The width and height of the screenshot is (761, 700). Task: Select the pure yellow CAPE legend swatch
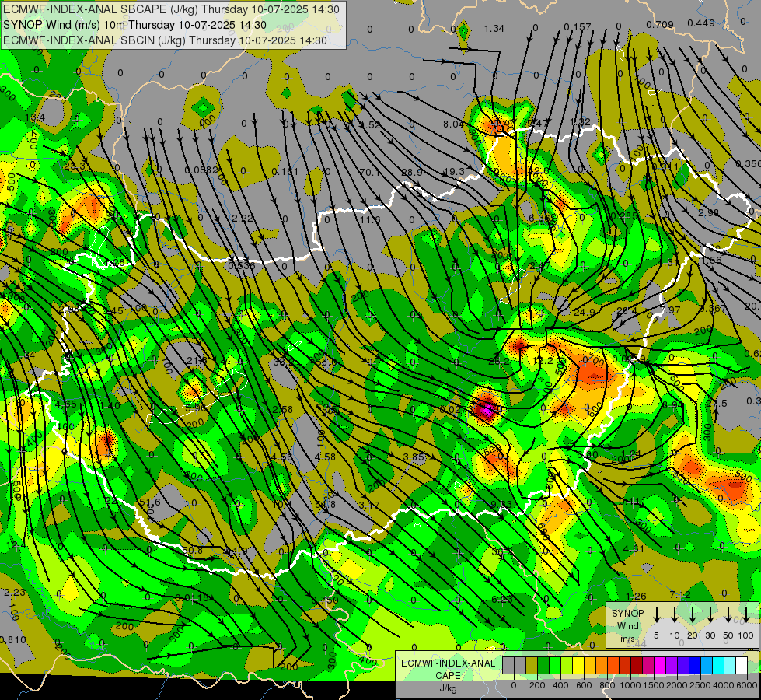[x=578, y=665]
